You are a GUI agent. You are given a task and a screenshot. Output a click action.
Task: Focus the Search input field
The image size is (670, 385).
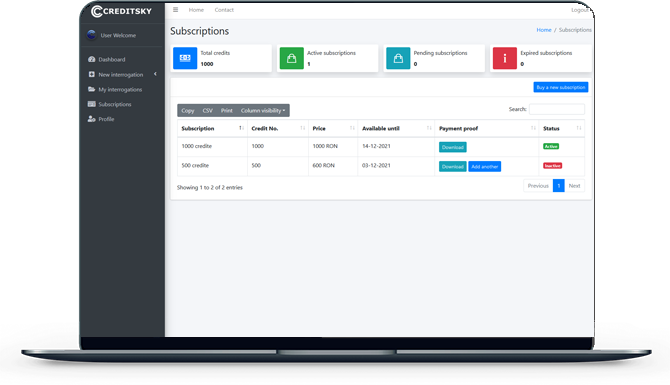[x=557, y=109]
